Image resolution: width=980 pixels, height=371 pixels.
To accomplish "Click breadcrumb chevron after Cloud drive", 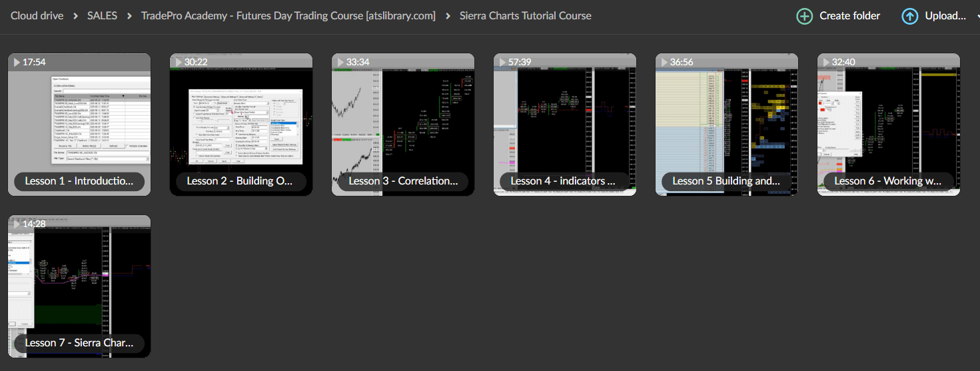I will 75,15.
